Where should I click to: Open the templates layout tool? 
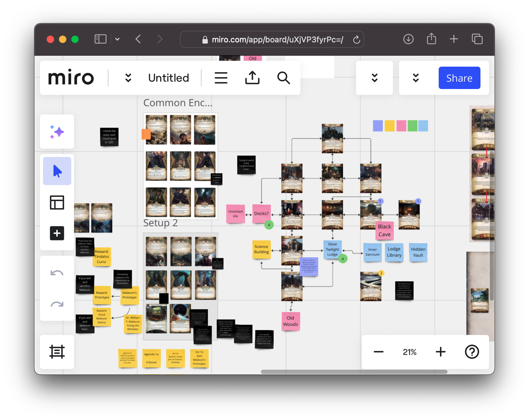pos(57,203)
